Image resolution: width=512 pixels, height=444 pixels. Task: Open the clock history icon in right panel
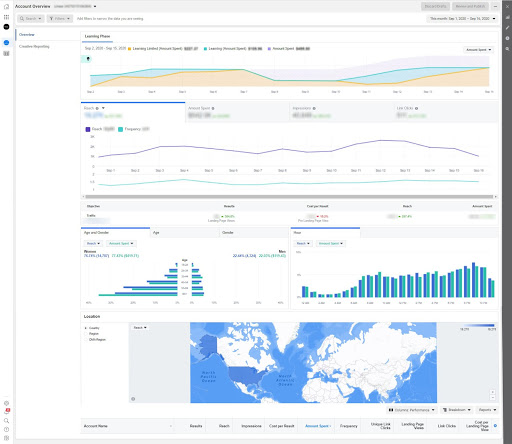[507, 38]
